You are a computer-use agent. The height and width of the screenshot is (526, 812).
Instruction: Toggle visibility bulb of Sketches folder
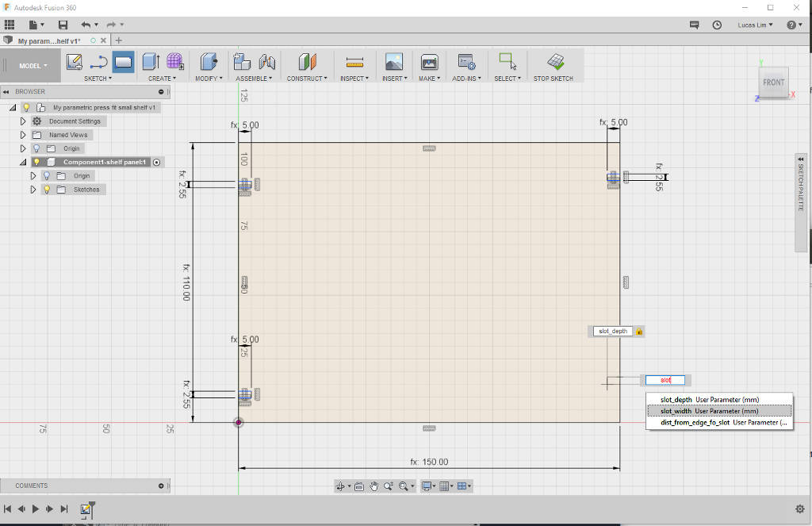coord(47,190)
